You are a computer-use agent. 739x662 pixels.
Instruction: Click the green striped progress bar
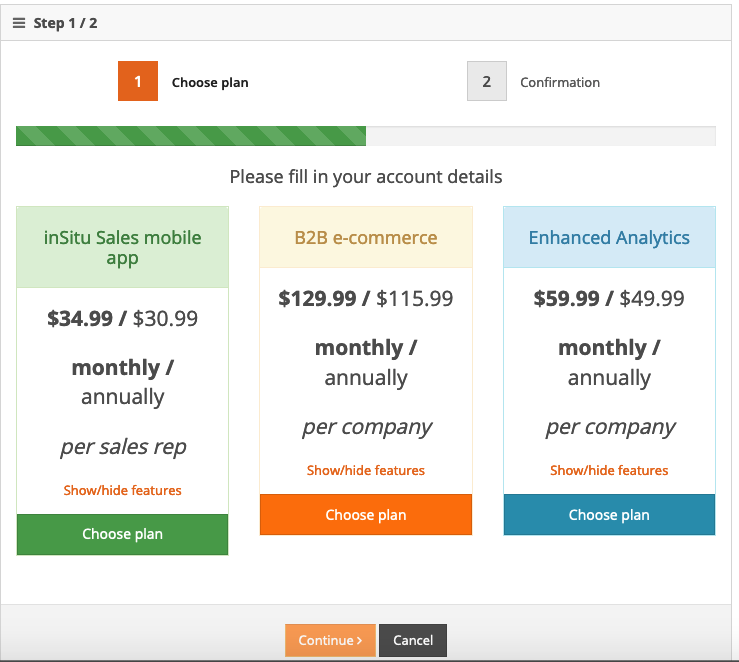191,137
